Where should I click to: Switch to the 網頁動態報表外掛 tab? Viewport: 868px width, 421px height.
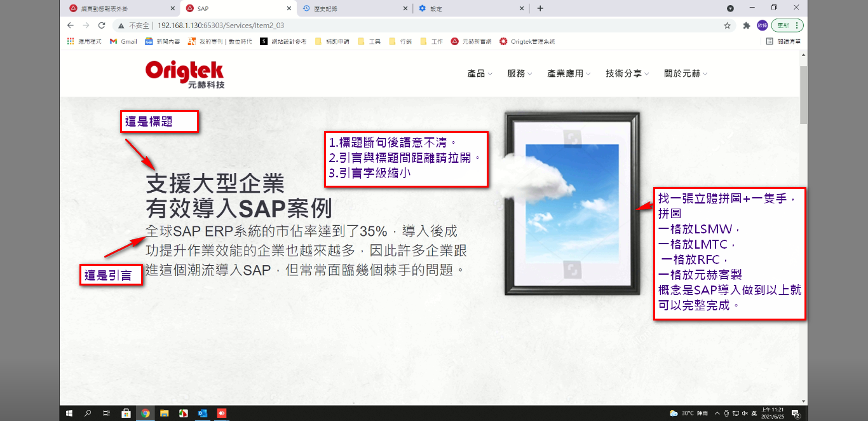[x=121, y=8]
